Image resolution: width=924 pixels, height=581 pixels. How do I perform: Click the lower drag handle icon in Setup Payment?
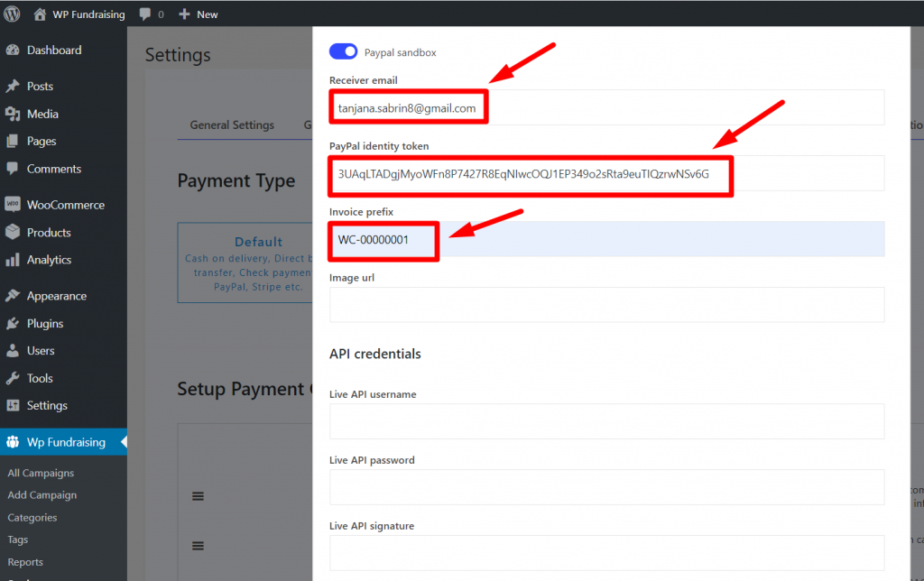coord(198,546)
